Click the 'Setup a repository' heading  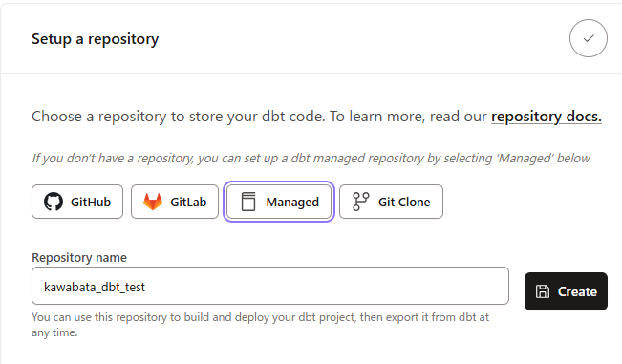[96, 39]
